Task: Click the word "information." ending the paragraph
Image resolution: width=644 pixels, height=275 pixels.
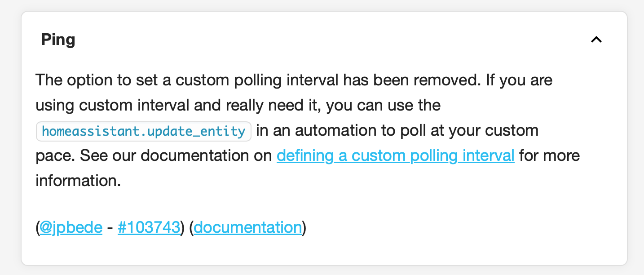Action: point(78,181)
